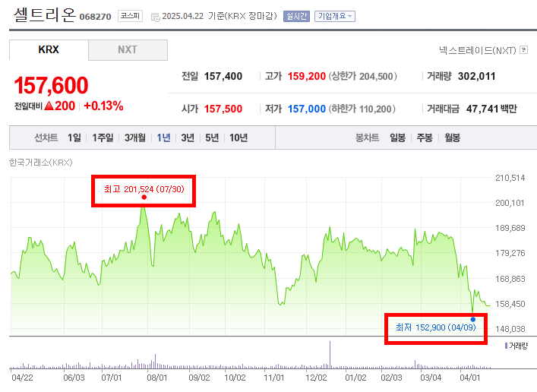537x392 pixels.
Task: Click the red 최고 peak marker dot
Action: (144, 197)
